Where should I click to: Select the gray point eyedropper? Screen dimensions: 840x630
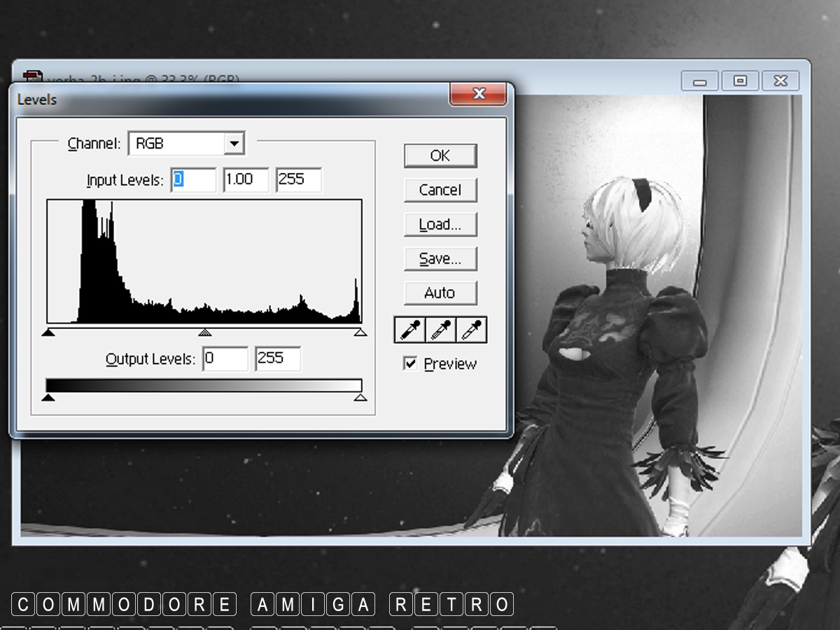[x=440, y=330]
